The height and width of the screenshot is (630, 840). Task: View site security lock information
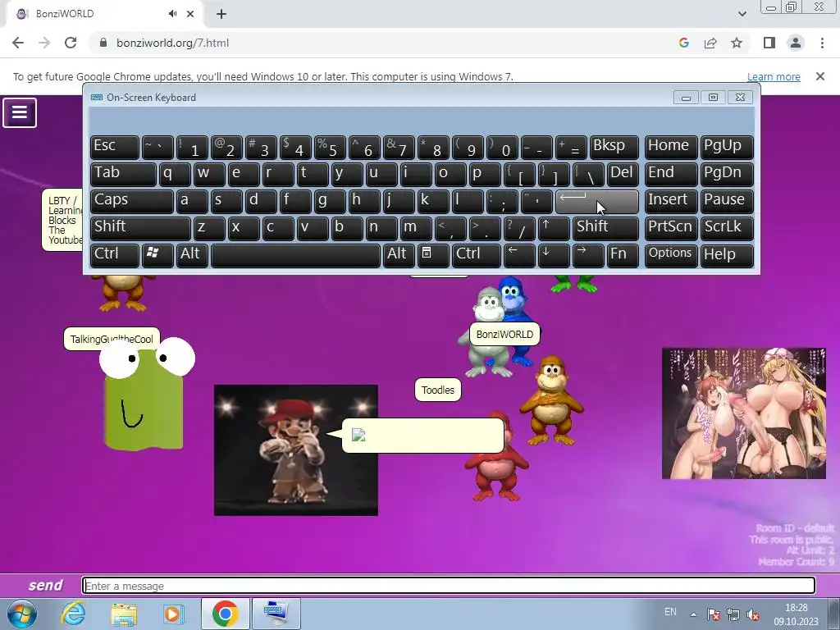103,43
